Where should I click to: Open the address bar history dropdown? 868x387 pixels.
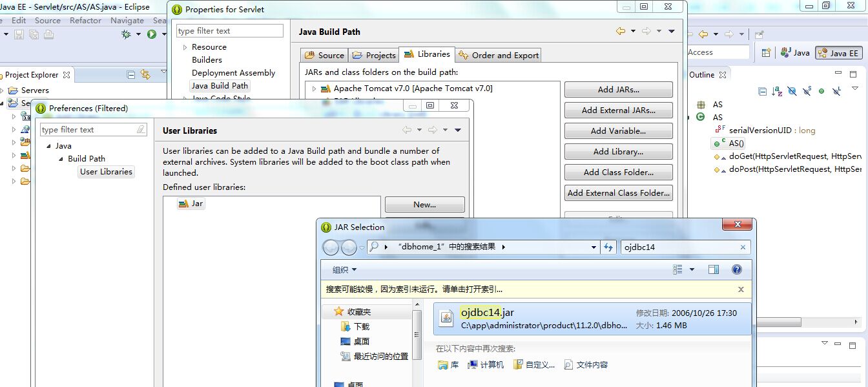click(x=594, y=247)
